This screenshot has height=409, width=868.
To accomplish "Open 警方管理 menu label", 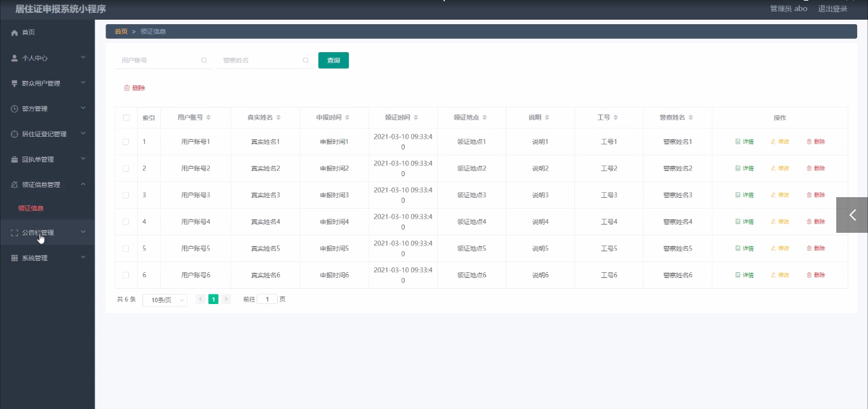I will click(35, 109).
